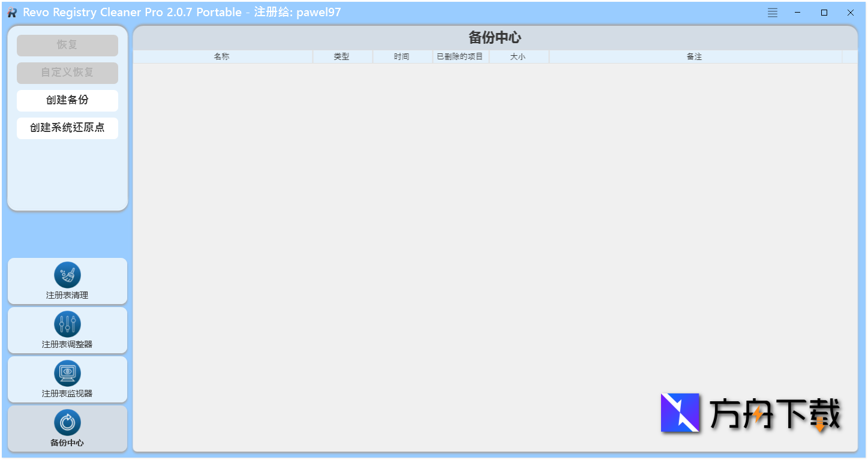The image size is (868, 460).
Task: Select the broom icon for 注册表清理
Action: (x=67, y=275)
